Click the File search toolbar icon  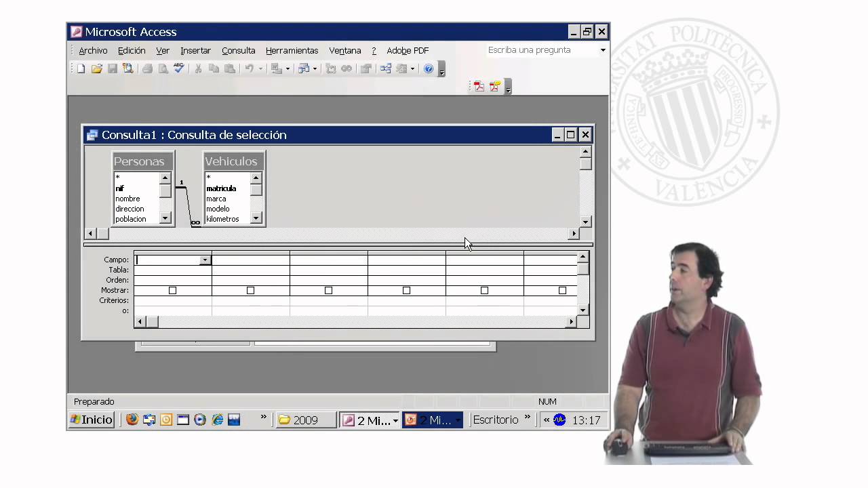pos(127,68)
